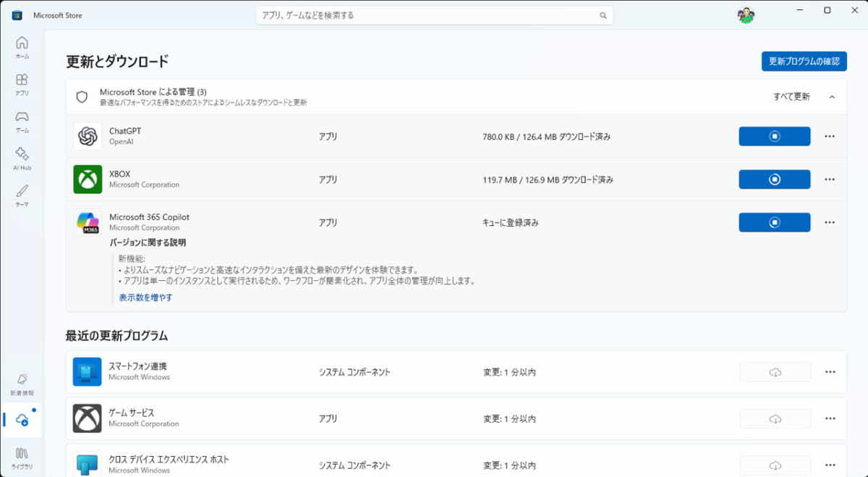868x477 pixels.
Task: Click the Microsoft 365 Copilot app icon
Action: pyautogui.click(x=88, y=222)
